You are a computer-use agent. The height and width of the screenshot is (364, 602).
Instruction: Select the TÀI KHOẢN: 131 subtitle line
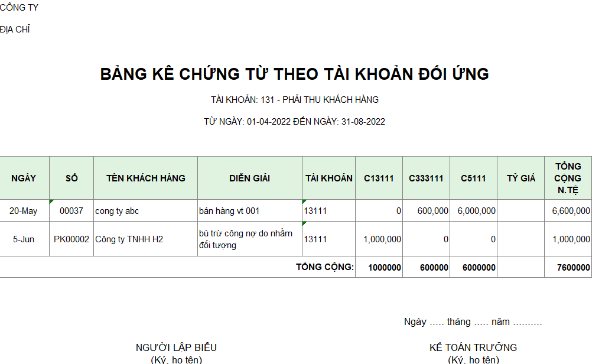click(x=294, y=100)
